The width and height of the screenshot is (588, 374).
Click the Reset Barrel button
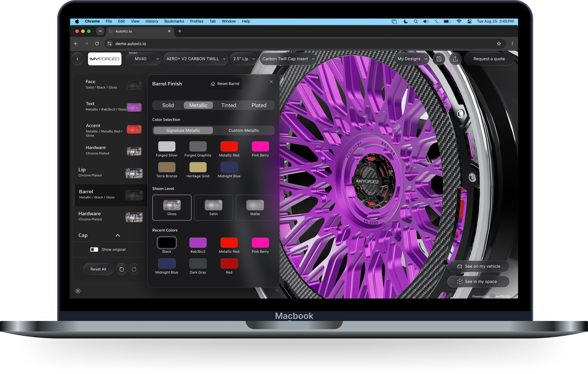(x=225, y=84)
